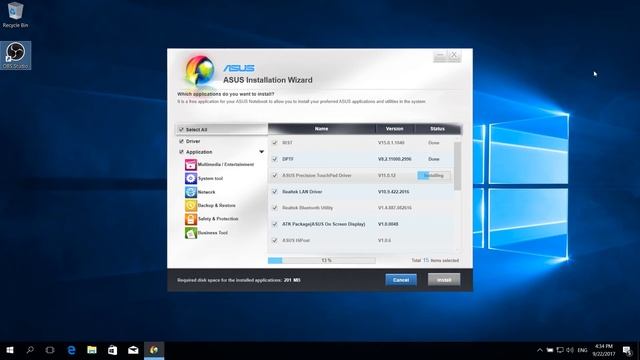
Task: Click the application list vertical scrollbar thumb
Action: pos(457,166)
